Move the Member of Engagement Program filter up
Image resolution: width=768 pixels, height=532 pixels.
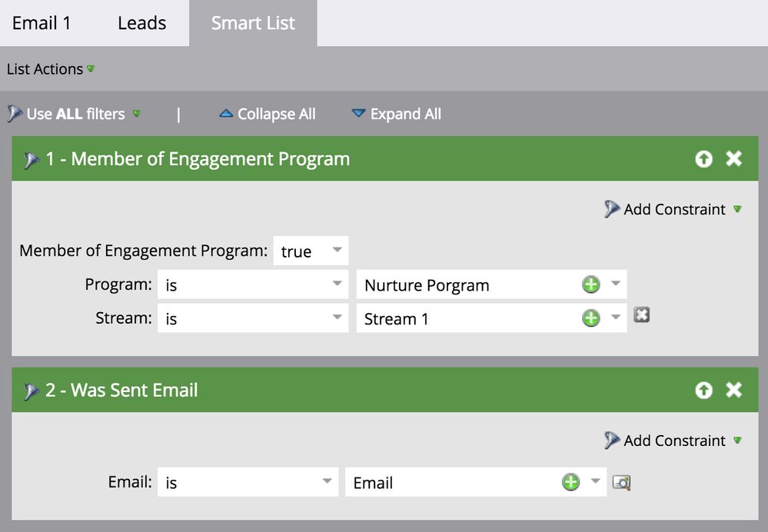click(x=704, y=158)
